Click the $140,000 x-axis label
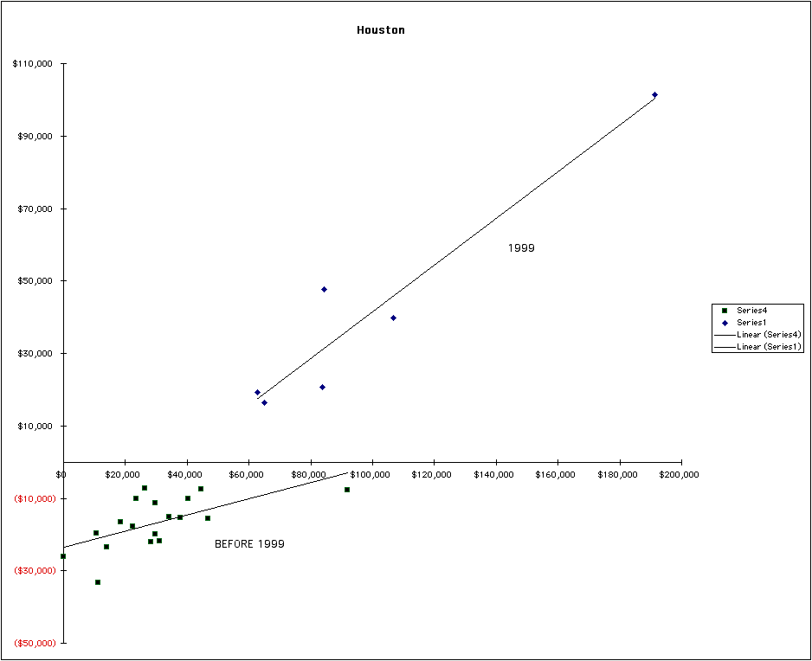This screenshot has width=812, height=661. click(494, 475)
